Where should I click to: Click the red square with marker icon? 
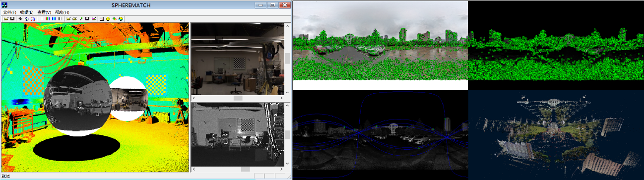[x=101, y=19]
